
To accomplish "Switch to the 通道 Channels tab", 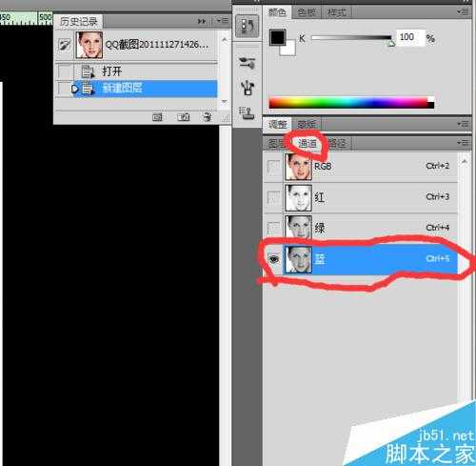I will click(x=307, y=144).
